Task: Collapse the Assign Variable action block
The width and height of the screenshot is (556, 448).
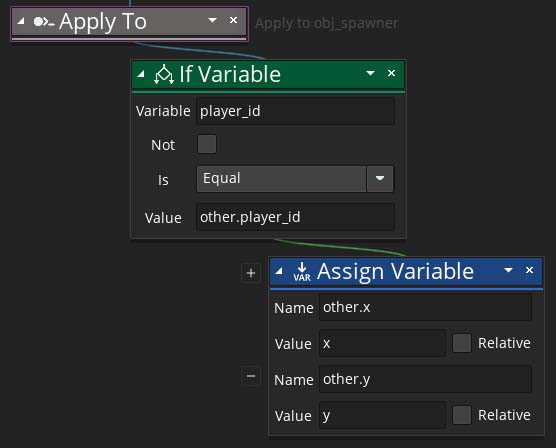Action: (279, 271)
